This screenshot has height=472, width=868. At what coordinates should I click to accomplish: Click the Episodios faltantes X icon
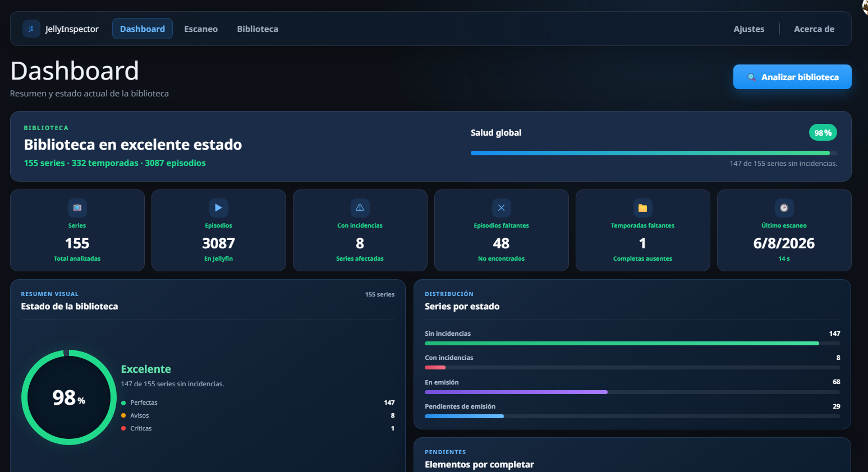click(x=502, y=208)
